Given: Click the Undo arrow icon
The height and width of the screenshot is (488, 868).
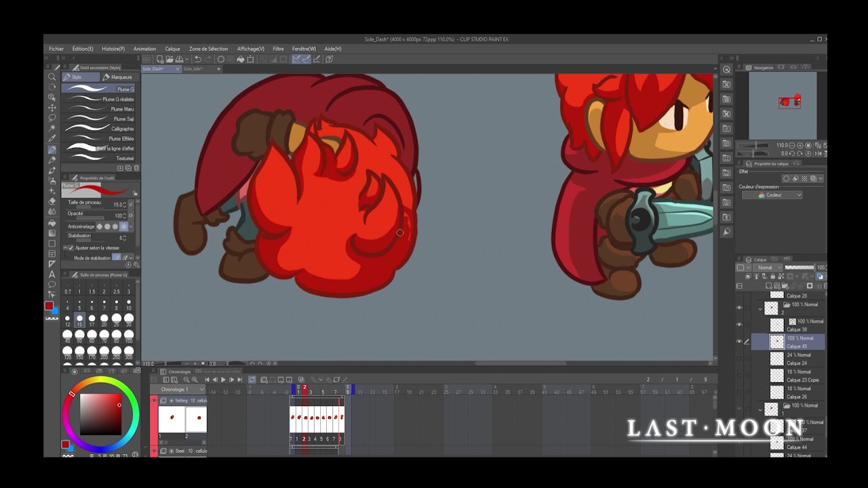Looking at the screenshot, I should pos(197,59).
